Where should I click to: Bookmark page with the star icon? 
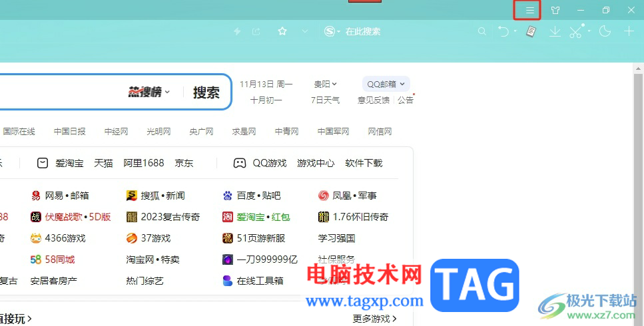(282, 31)
